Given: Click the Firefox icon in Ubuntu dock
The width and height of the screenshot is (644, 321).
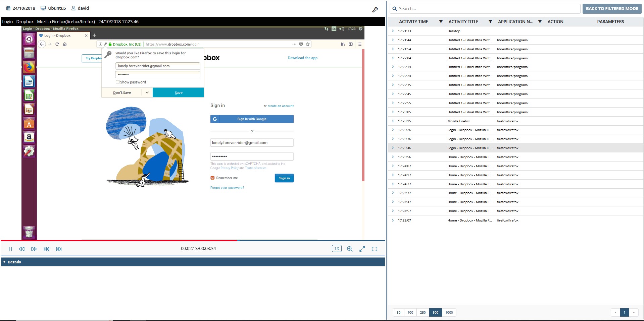Looking at the screenshot, I should (29, 67).
